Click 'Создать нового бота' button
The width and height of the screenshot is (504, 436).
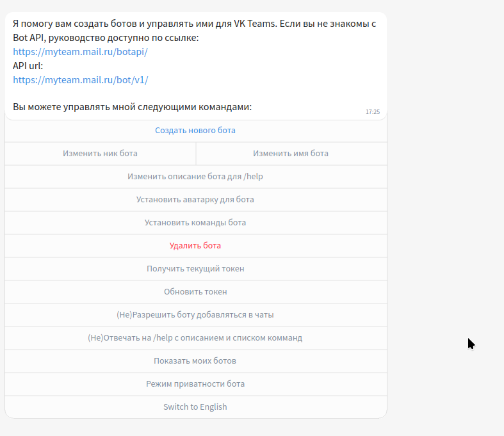pyautogui.click(x=195, y=131)
